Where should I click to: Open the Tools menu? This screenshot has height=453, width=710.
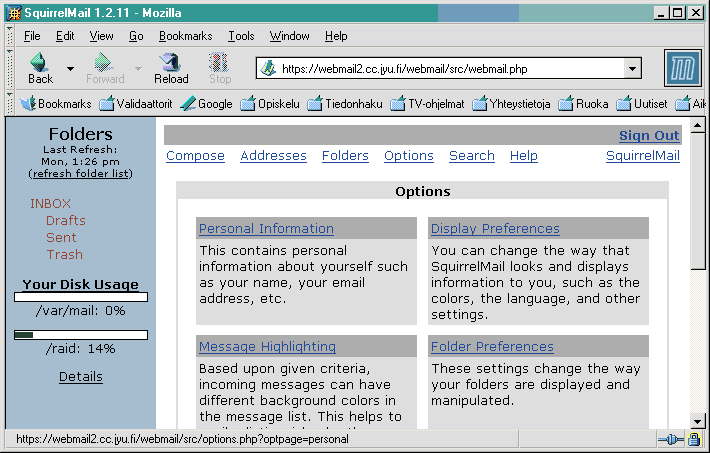[x=241, y=36]
